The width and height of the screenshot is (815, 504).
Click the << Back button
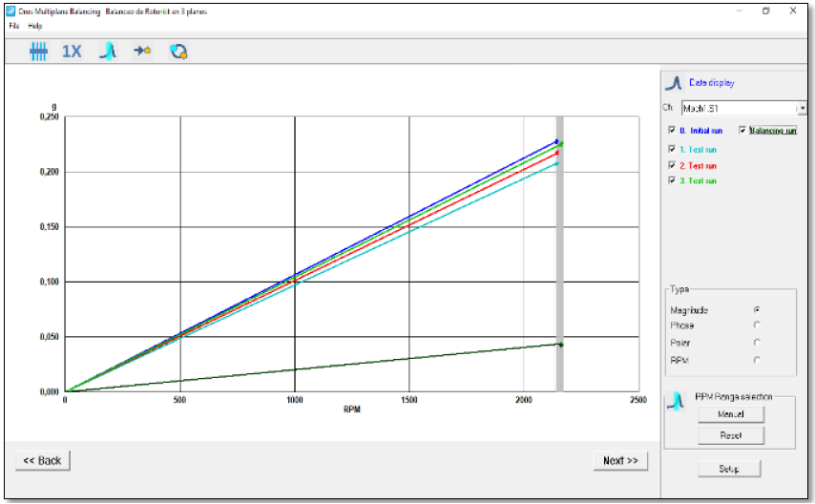[x=43, y=461]
